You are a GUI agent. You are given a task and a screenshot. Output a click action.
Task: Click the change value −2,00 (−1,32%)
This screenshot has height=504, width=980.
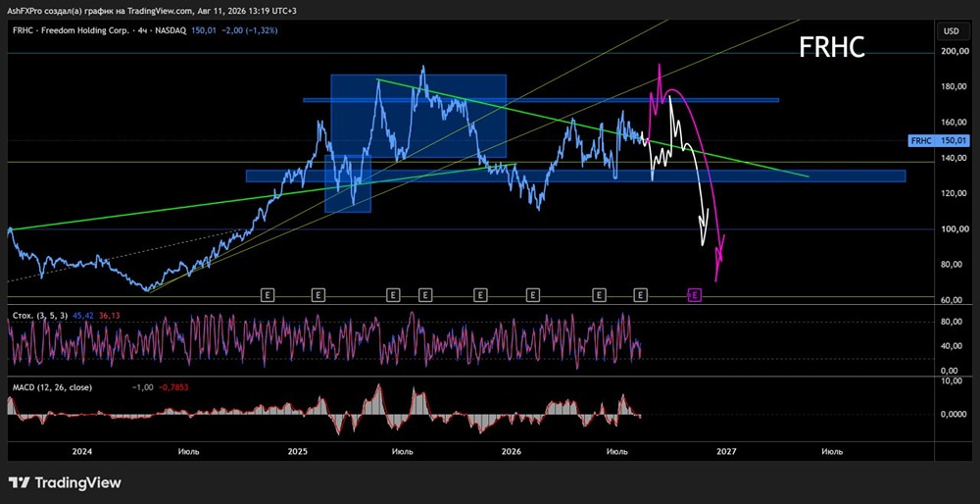coord(247,30)
